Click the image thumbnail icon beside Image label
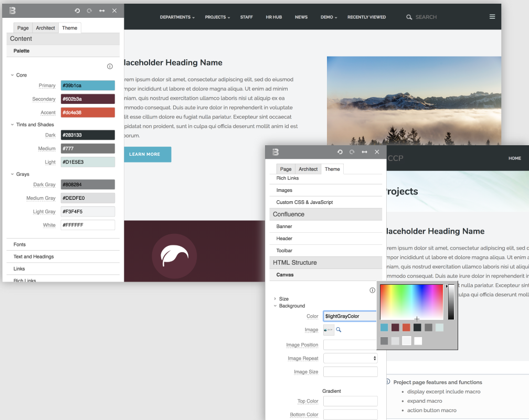Screen dimensions: 529x420 (329, 330)
